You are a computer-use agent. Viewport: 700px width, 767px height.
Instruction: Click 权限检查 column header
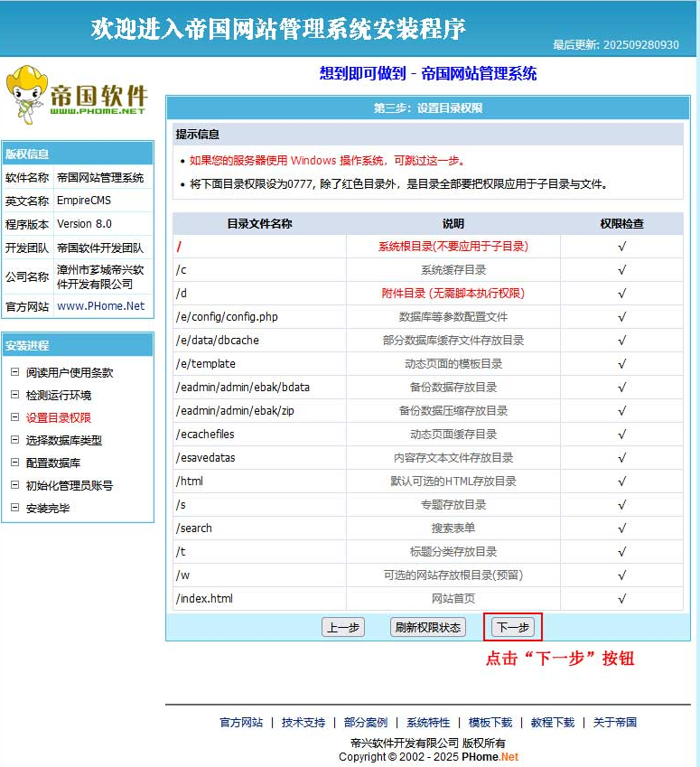(621, 223)
